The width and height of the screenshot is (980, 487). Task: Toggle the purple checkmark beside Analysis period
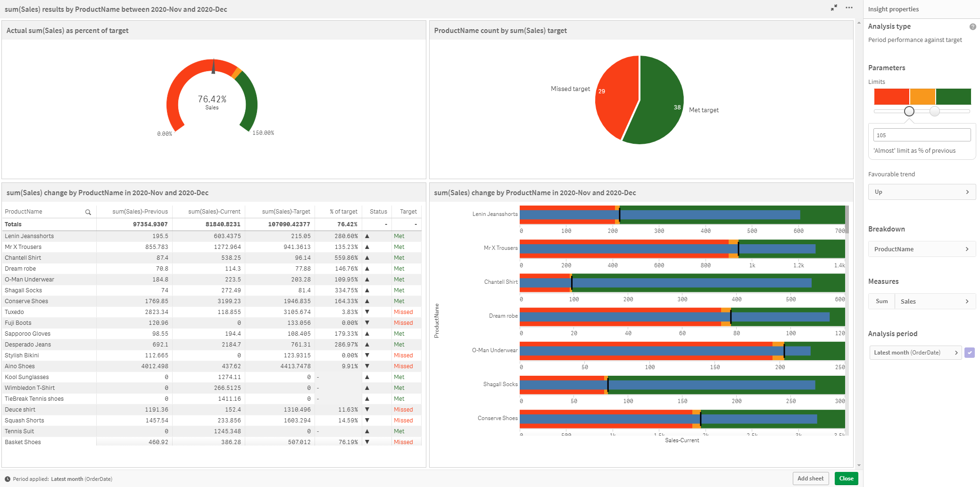point(970,353)
